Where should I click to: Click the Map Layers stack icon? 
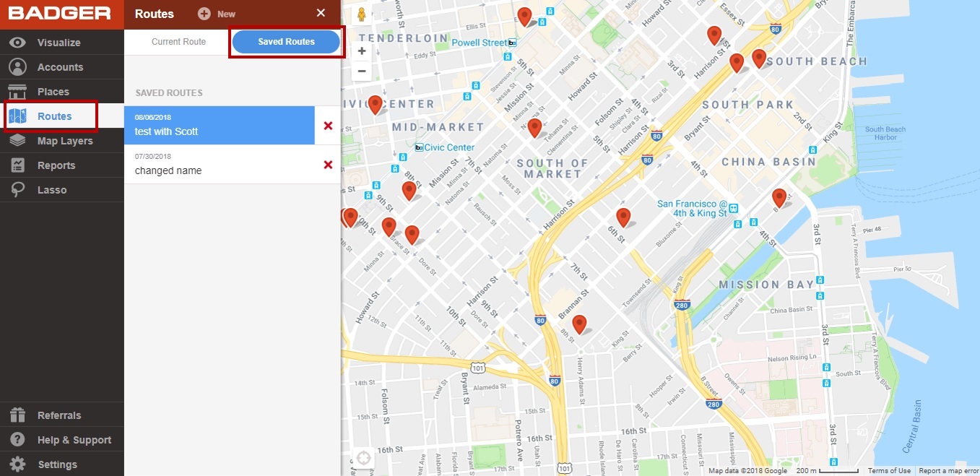pos(17,141)
